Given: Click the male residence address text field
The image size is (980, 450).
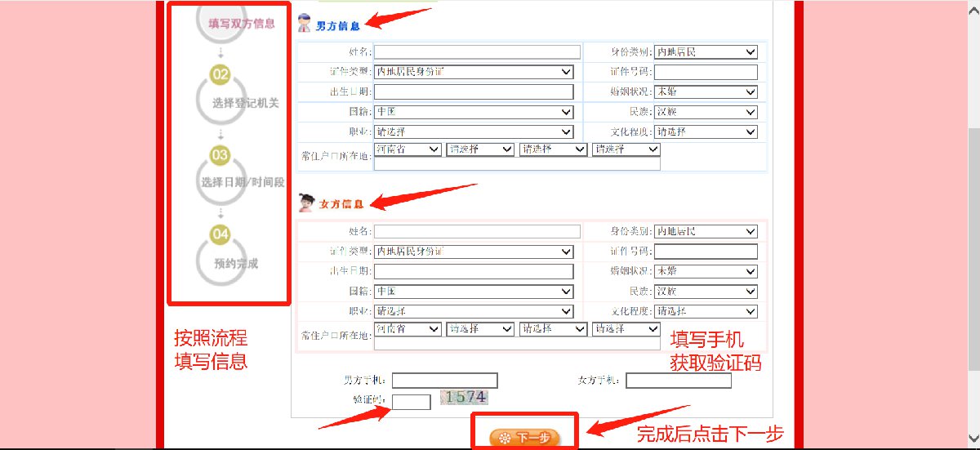Looking at the screenshot, I should click(517, 163).
